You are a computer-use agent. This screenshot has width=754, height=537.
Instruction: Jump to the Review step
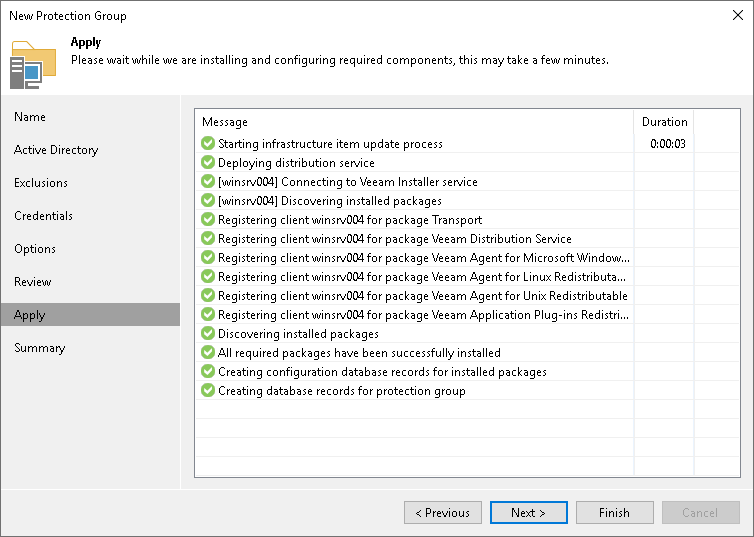pyautogui.click(x=32, y=282)
